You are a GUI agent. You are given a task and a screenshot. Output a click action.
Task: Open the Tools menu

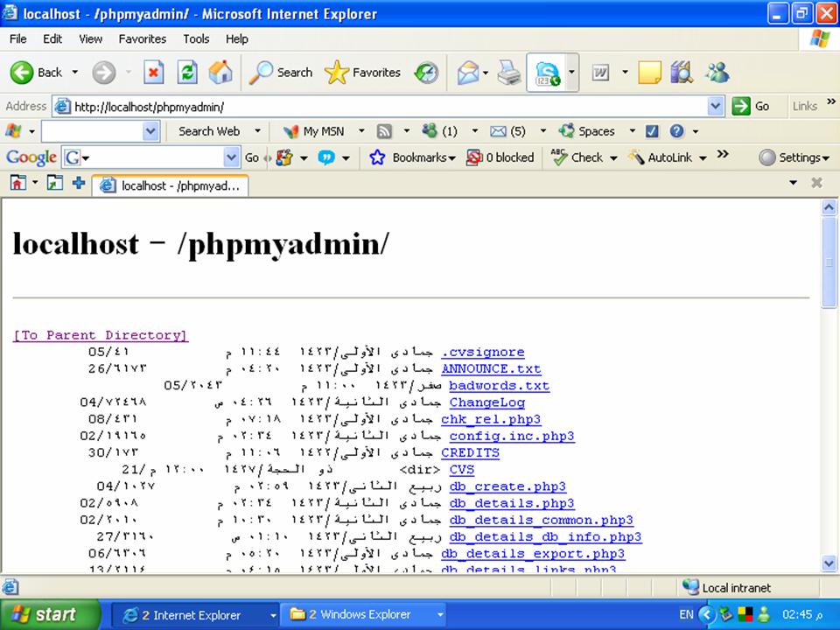[196, 39]
